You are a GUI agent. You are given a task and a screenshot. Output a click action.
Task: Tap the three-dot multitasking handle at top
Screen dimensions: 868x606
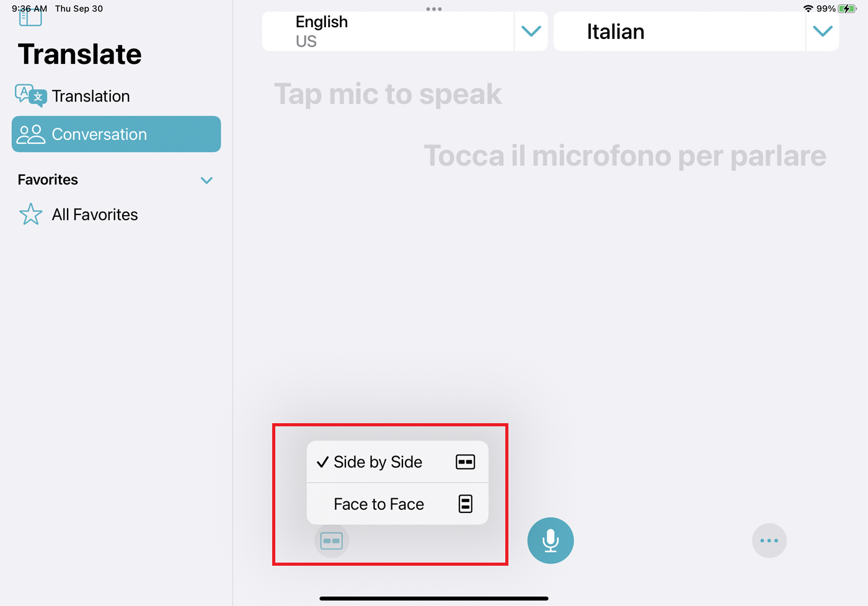pyautogui.click(x=434, y=9)
